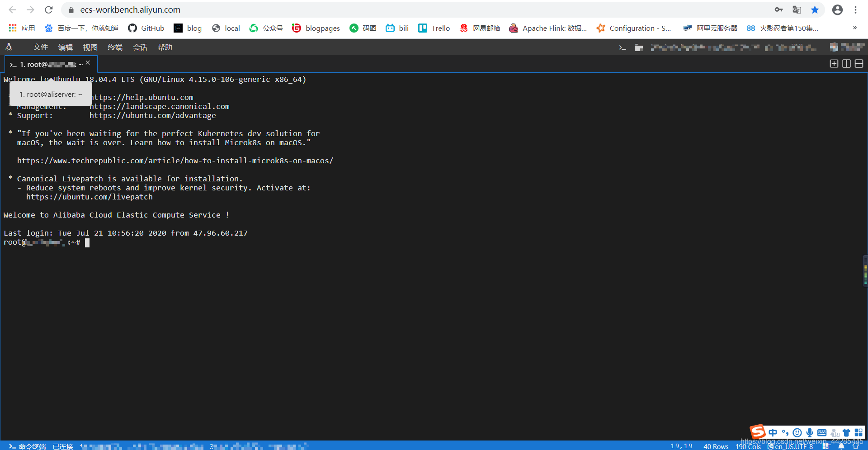
Task: Click the workbench Linux penguin logo icon
Action: coord(9,47)
